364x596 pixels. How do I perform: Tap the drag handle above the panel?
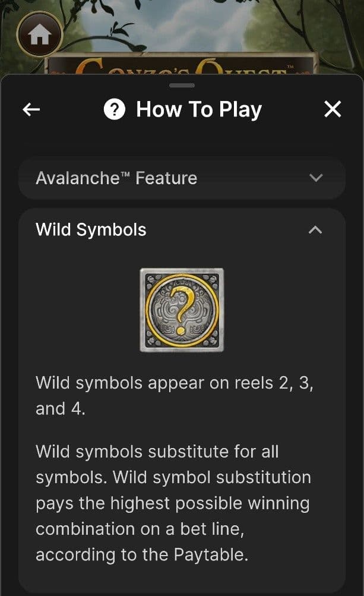click(182, 87)
